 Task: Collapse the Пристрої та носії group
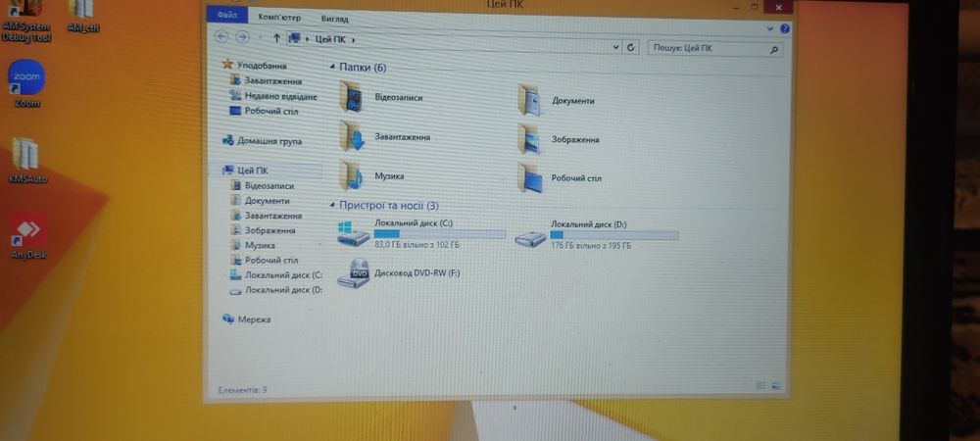click(x=332, y=205)
